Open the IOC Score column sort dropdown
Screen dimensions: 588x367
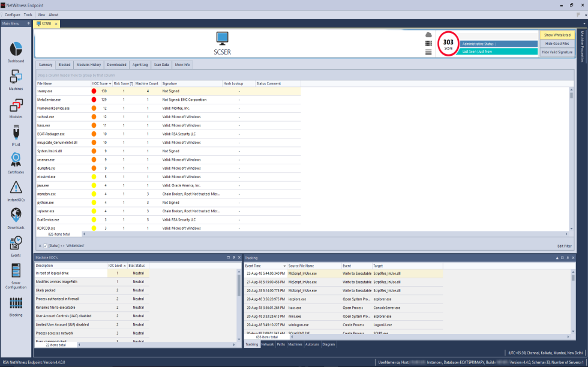(x=109, y=83)
